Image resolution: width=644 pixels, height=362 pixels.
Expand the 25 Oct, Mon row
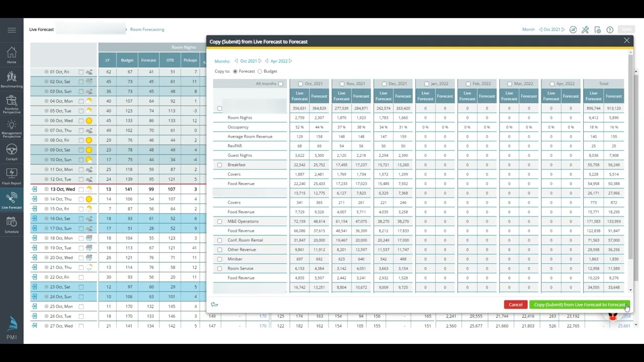pyautogui.click(x=46, y=307)
